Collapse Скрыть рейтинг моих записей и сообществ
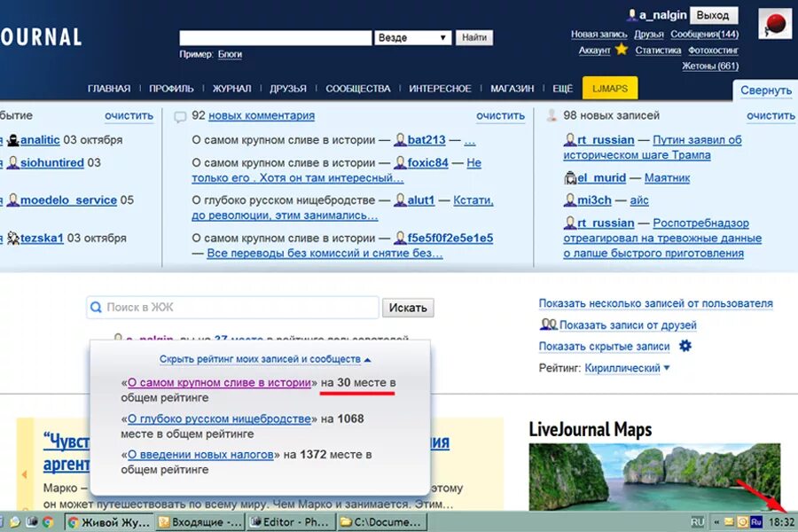 coord(264,359)
